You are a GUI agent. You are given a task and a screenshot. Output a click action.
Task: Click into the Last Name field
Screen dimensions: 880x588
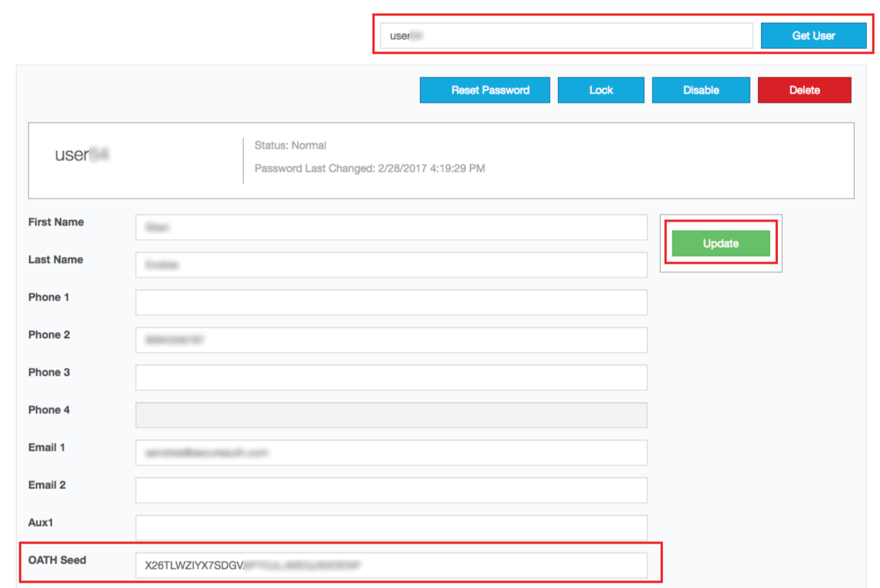391,265
